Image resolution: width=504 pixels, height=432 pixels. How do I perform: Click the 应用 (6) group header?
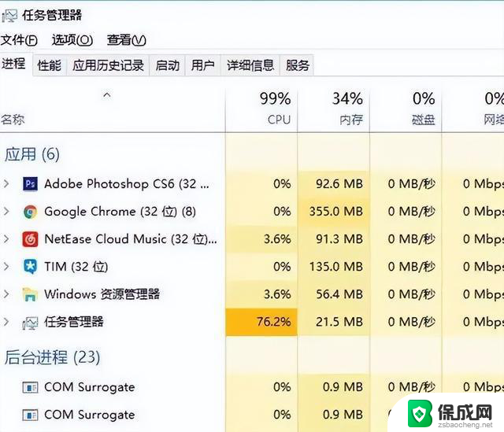pyautogui.click(x=32, y=154)
